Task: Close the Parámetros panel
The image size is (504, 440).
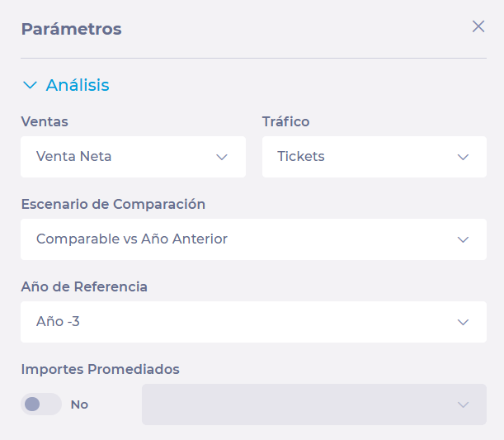Action: click(478, 26)
